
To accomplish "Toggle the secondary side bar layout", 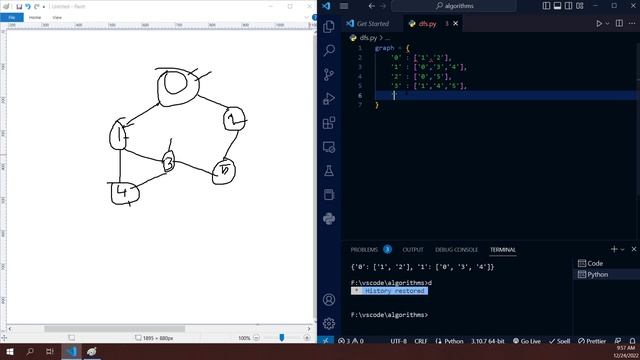I will tap(568, 6).
